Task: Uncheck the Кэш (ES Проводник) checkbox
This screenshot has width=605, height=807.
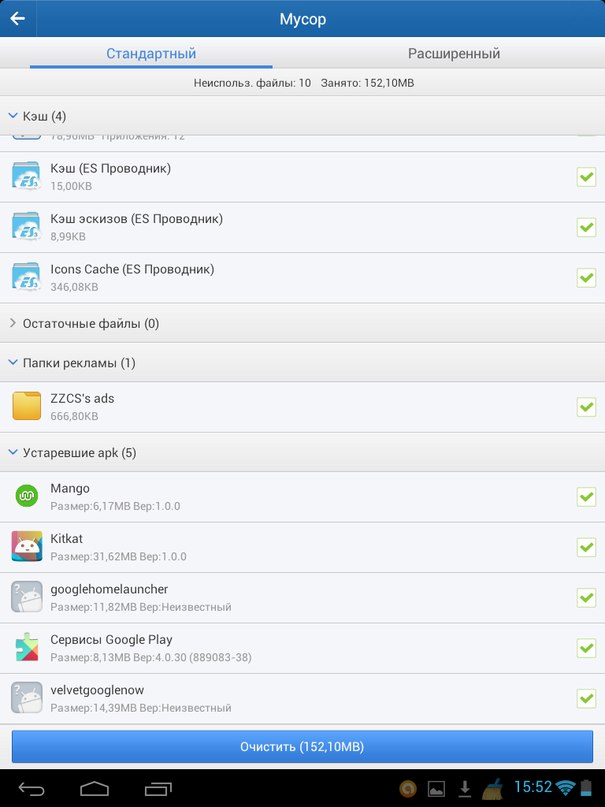Action: coord(586,177)
